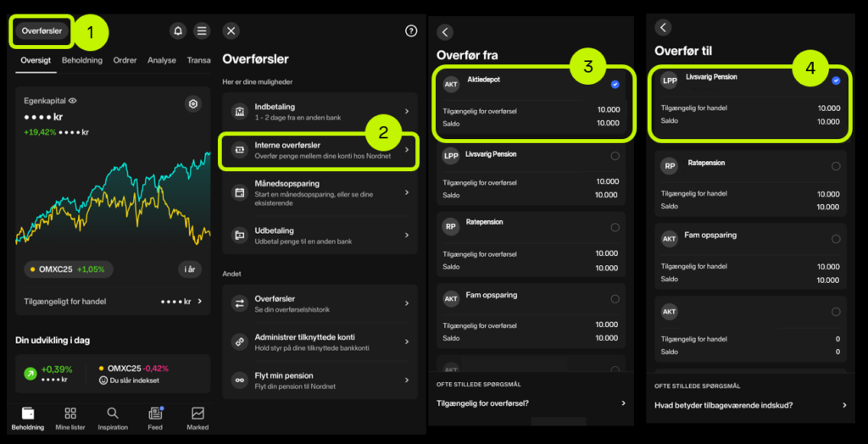Switch to the Beholdning tab

pos(82,60)
